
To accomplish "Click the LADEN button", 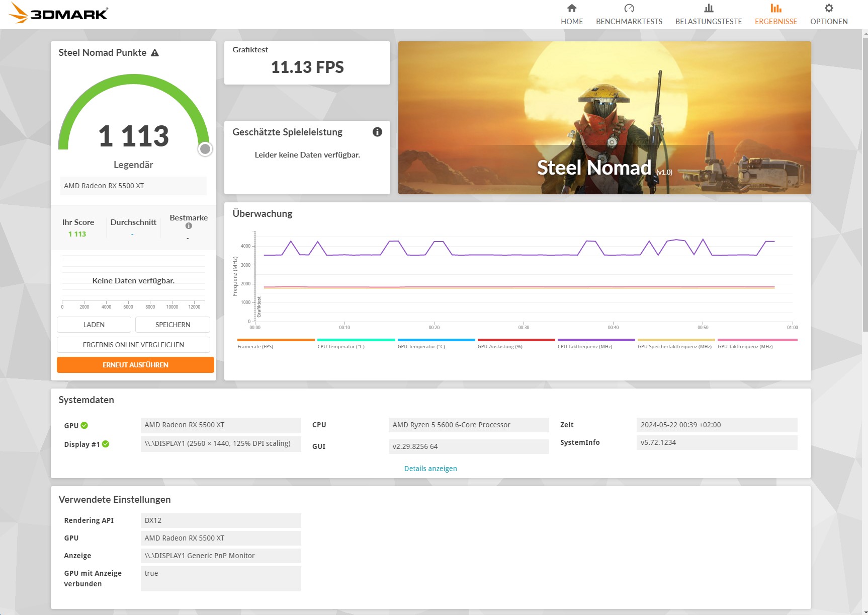I will click(94, 325).
